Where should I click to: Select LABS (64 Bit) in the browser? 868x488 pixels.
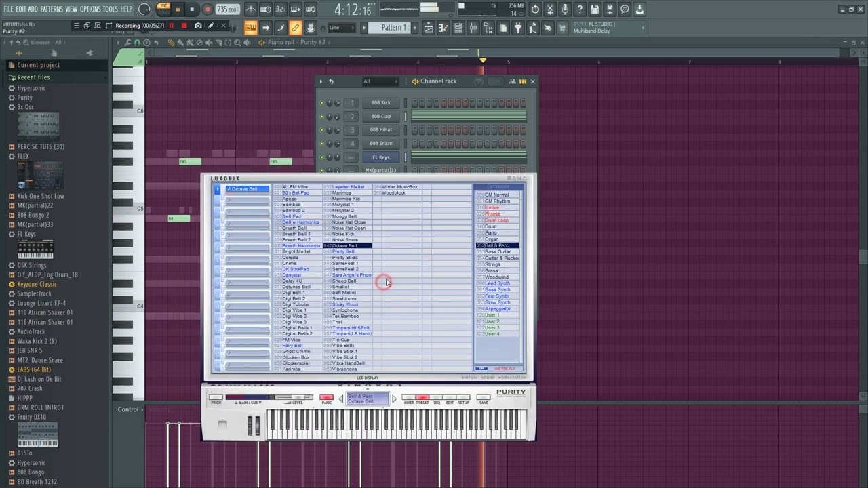point(34,370)
